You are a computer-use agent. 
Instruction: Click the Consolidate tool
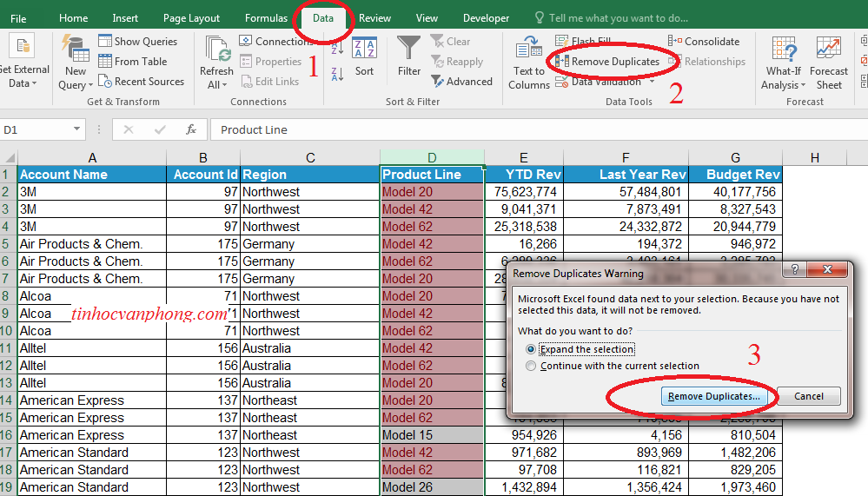click(704, 41)
